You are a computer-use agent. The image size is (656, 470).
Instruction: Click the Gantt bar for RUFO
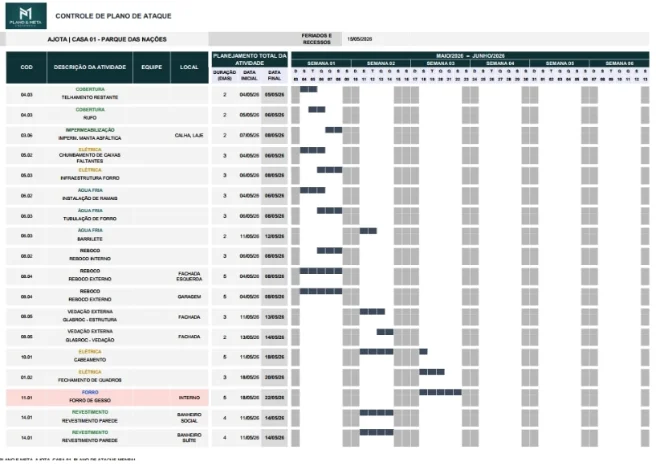tap(317, 109)
